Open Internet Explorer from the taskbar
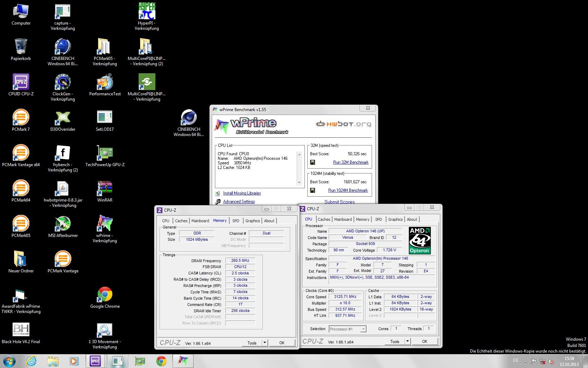Screen dimensions: 588x368 point(31,361)
